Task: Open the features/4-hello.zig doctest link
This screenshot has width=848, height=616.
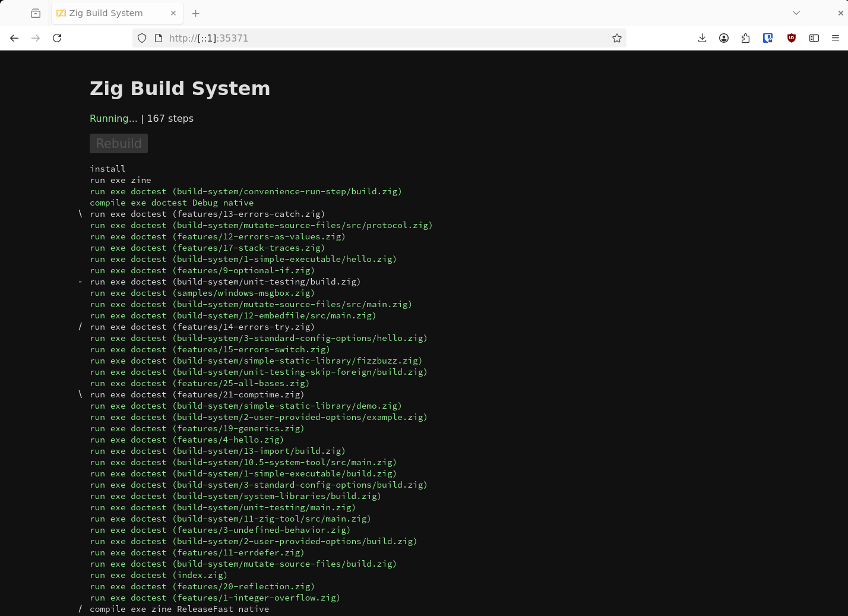Action: point(227,440)
